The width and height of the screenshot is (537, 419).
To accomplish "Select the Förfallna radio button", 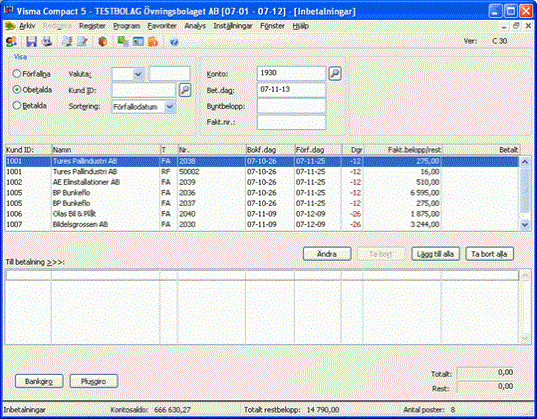I will click(16, 74).
